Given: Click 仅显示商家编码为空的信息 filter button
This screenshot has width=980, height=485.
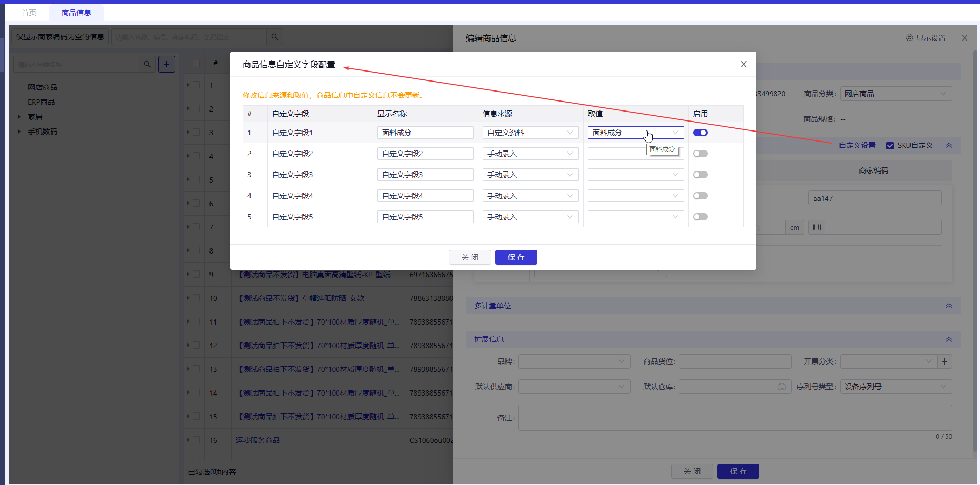Looking at the screenshot, I should [60, 37].
